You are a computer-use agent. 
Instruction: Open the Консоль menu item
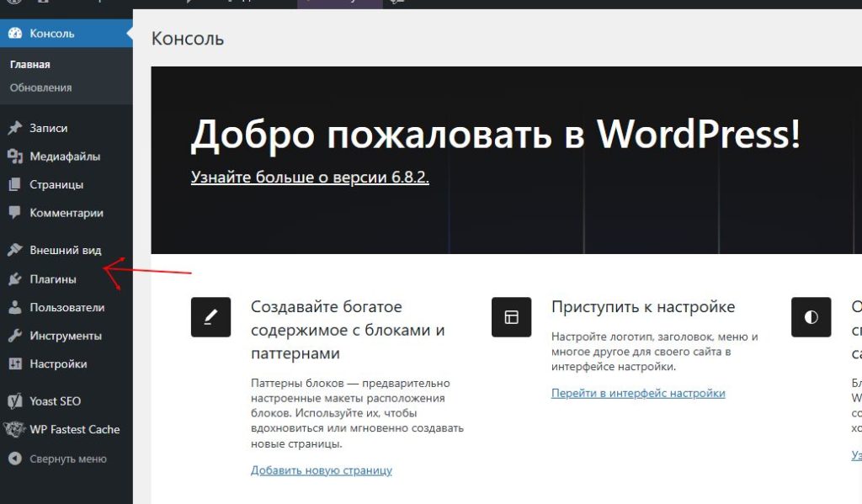[66, 34]
